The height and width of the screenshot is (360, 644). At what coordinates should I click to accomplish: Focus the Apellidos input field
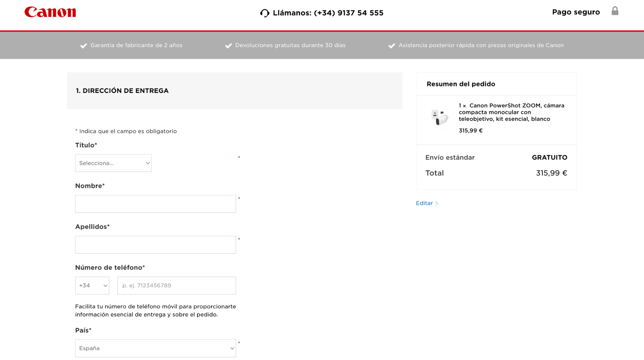tap(155, 245)
